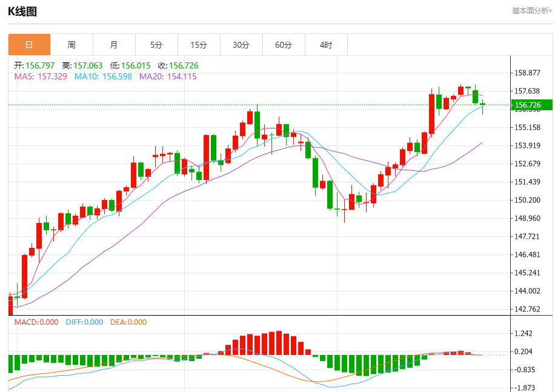The height and width of the screenshot is (392, 555).
Task: Select the 月 monthly chart tab
Action: (114, 45)
